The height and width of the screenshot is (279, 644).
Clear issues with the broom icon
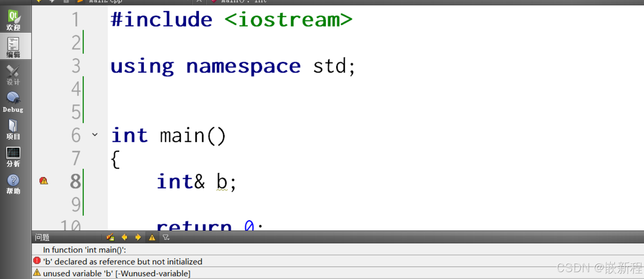click(x=110, y=237)
